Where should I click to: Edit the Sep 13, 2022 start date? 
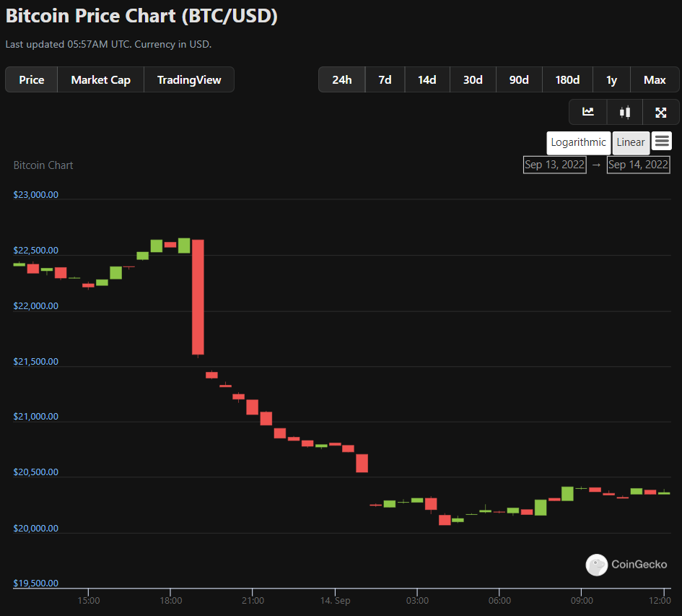pos(554,165)
